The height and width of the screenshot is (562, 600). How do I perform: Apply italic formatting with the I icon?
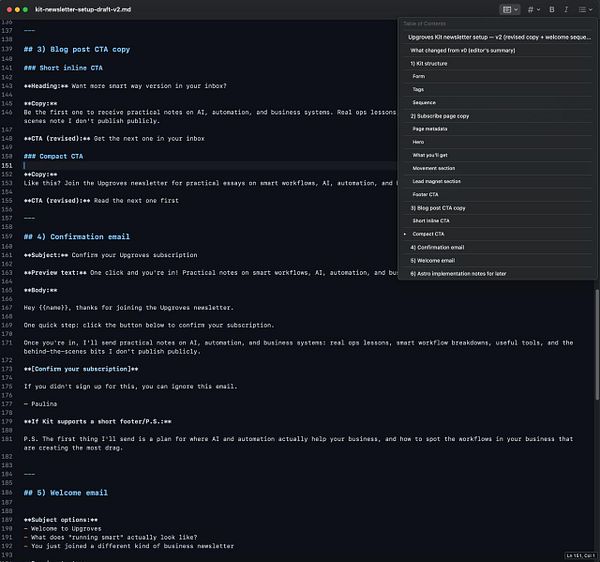pos(566,10)
